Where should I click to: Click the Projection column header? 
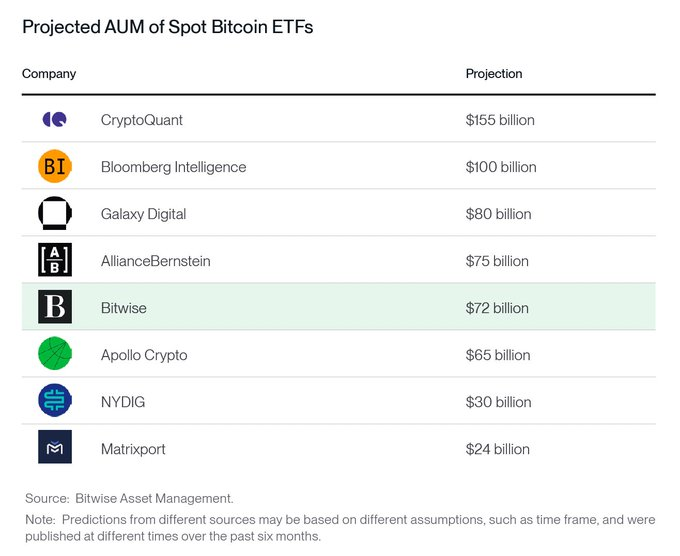tap(494, 74)
